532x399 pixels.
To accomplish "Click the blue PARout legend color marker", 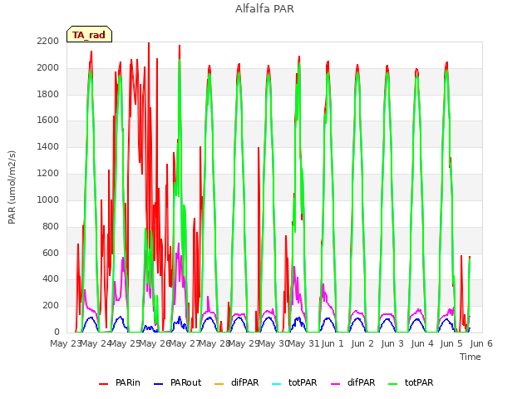I will point(159,384).
